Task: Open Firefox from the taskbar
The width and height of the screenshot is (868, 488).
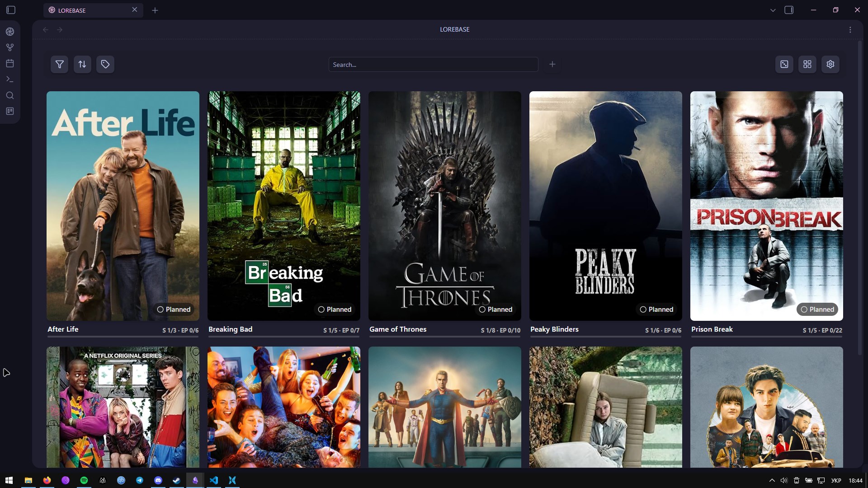Action: (47, 480)
